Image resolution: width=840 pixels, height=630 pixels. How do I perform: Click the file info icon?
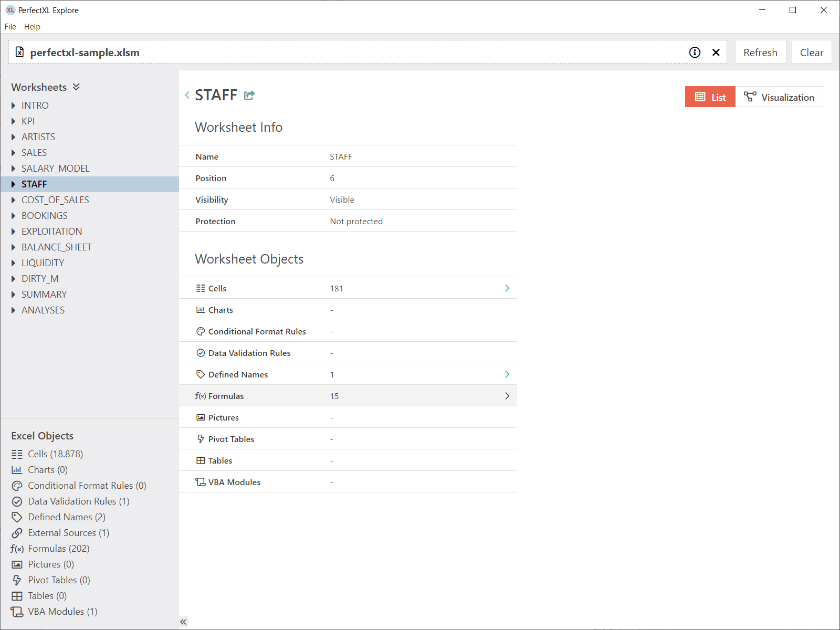695,52
